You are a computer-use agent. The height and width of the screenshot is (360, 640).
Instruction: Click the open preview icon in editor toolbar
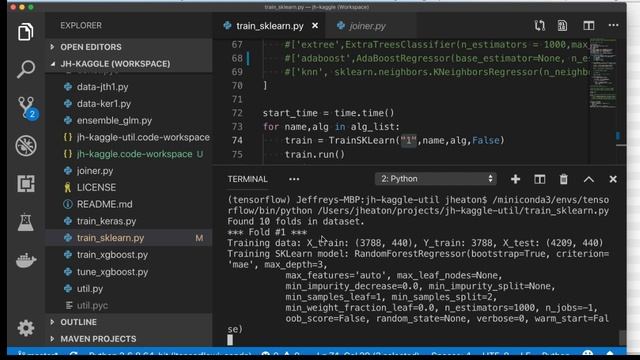(562, 26)
